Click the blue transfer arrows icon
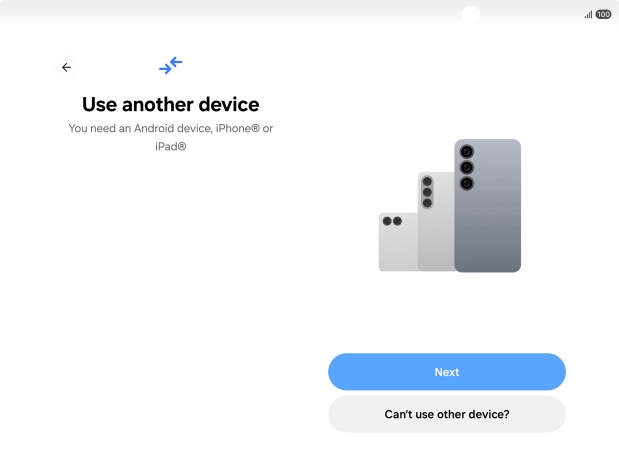The height and width of the screenshot is (467, 619). (171, 65)
